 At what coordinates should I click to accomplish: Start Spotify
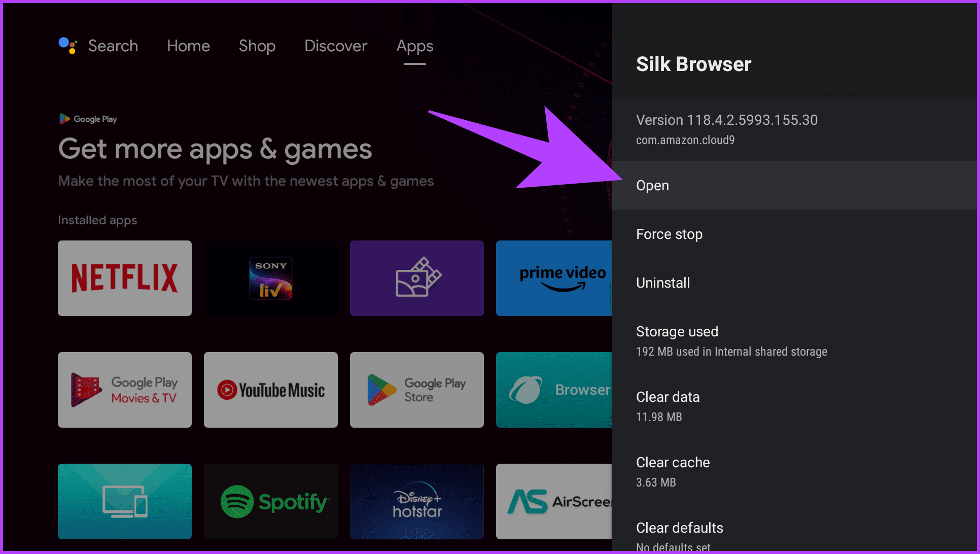270,501
